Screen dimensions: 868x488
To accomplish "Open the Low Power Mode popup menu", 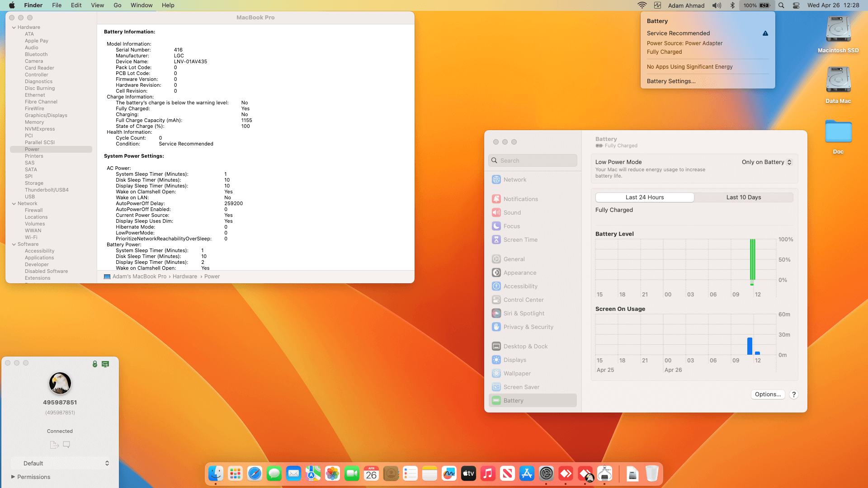I will tap(767, 162).
